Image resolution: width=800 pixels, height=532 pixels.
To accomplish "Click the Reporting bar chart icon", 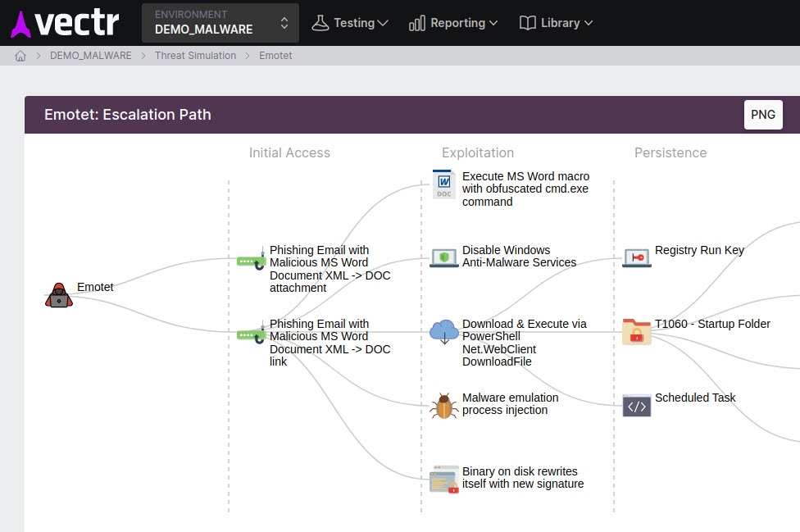I will point(417,23).
